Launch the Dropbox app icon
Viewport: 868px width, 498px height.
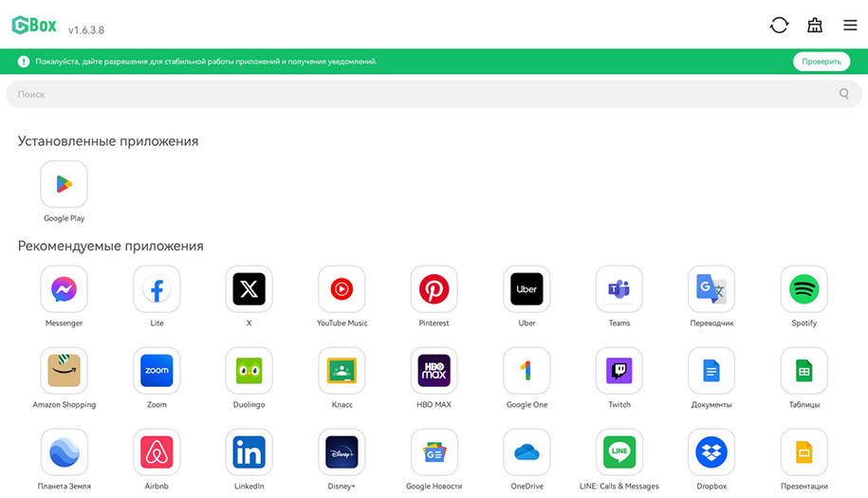711,452
